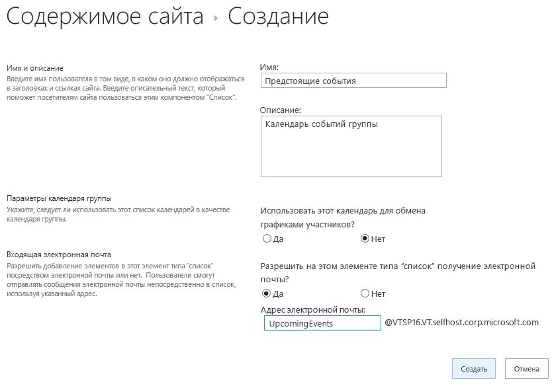Click the 'Имя:' label
The height and width of the screenshot is (392, 554).
pyautogui.click(x=269, y=67)
